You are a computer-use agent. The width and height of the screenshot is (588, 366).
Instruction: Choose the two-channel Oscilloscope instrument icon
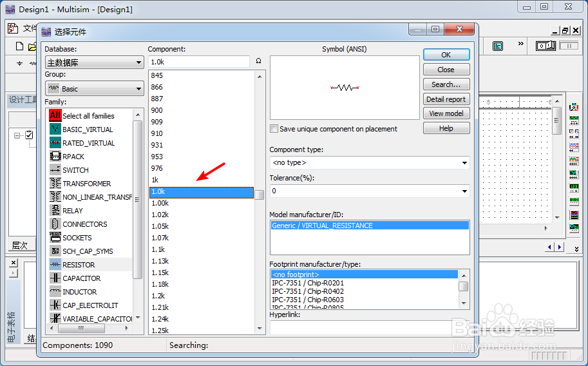[x=574, y=146]
